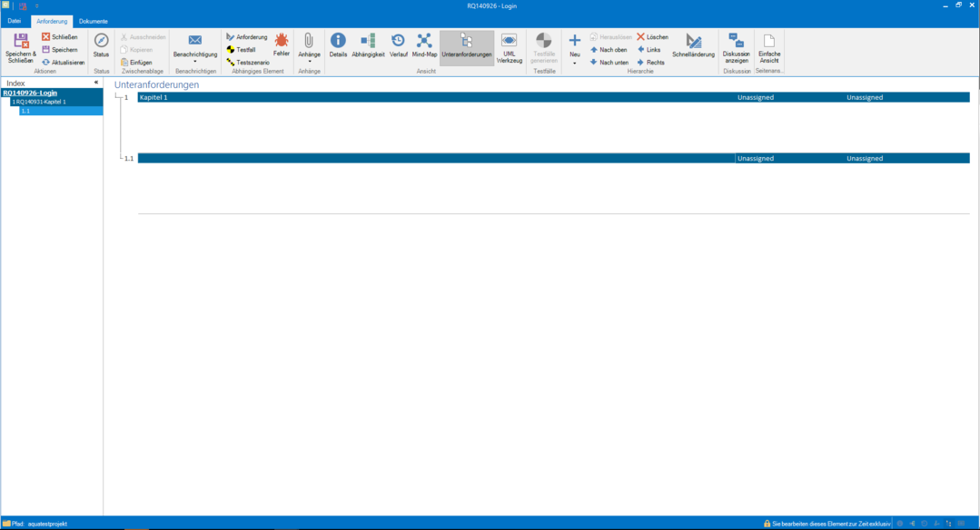Screen dimensions: 980x530
Task: Open the Status compass icon
Action: (x=101, y=42)
